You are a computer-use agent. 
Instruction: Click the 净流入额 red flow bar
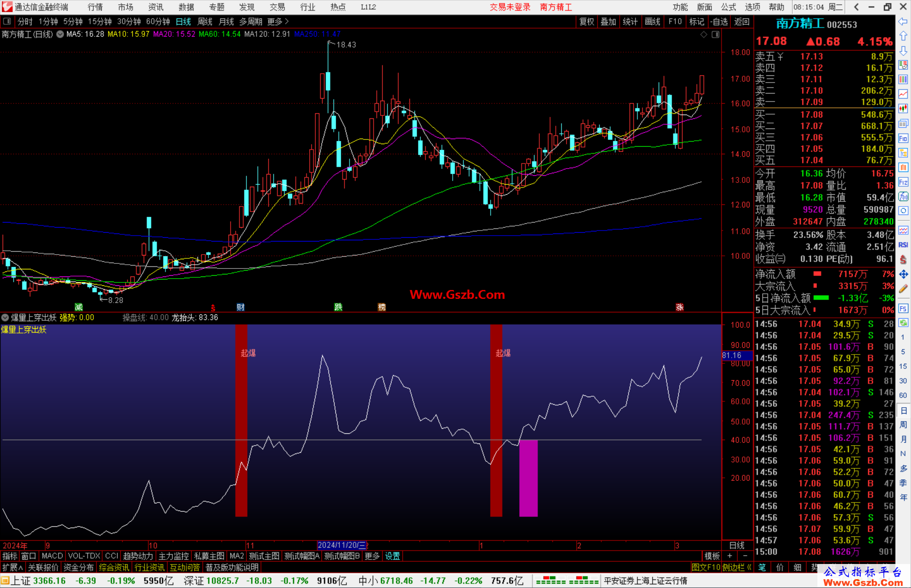pyautogui.click(x=817, y=274)
